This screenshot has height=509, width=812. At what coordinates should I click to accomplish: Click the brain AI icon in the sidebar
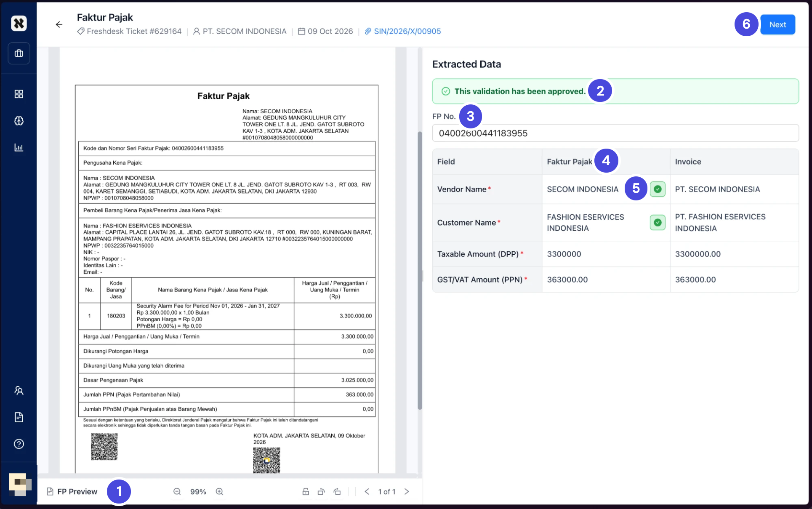click(x=19, y=121)
